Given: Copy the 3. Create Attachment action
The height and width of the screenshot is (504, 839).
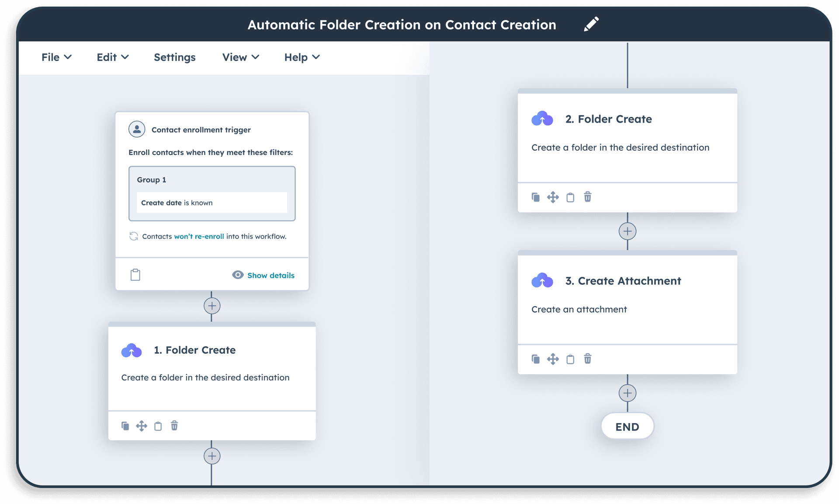Looking at the screenshot, I should [x=536, y=359].
